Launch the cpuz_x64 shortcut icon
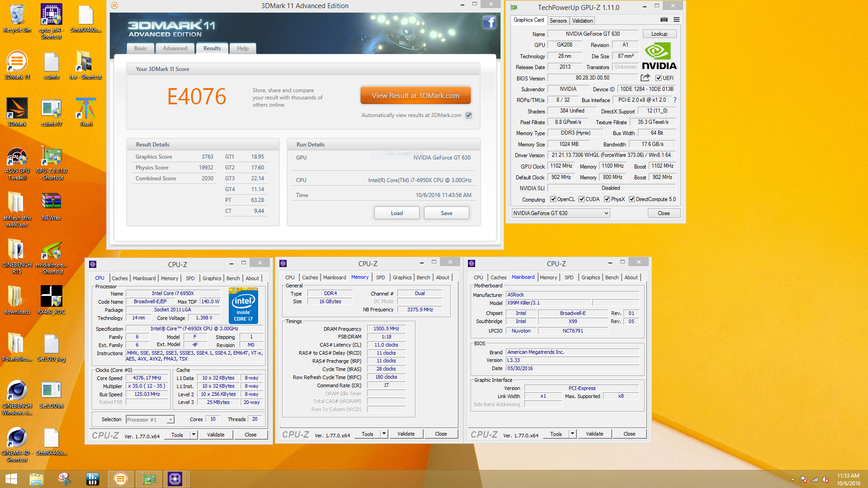The width and height of the screenshot is (868, 488). [x=51, y=21]
